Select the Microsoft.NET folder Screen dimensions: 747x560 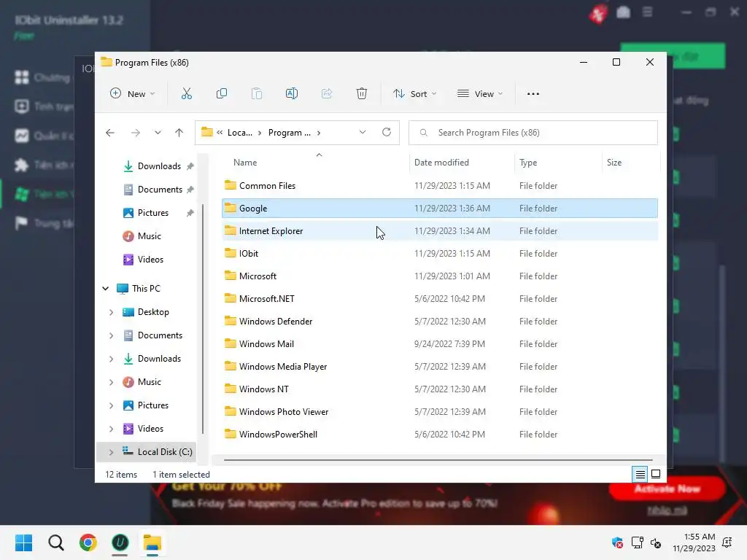click(440, 298)
